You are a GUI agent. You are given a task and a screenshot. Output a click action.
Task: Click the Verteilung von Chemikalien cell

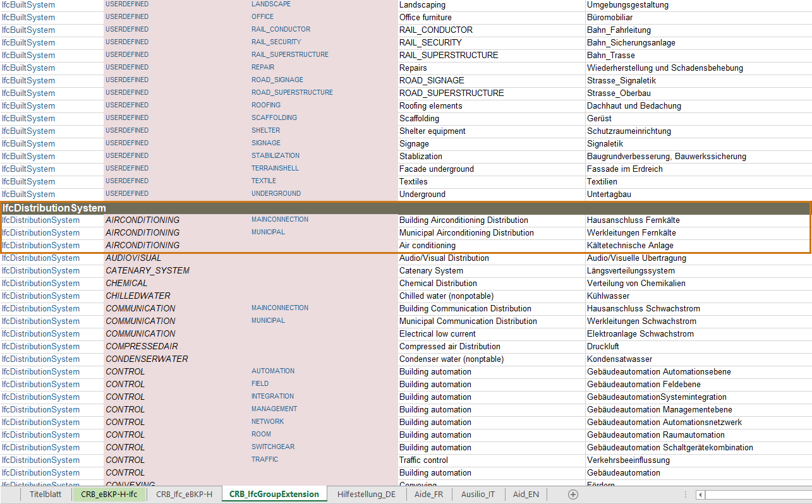(698, 283)
